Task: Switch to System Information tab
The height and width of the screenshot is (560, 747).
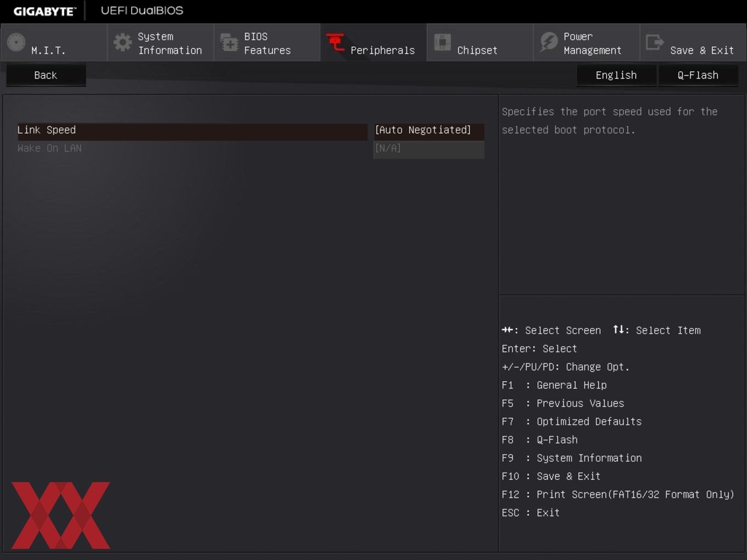Action: click(160, 42)
